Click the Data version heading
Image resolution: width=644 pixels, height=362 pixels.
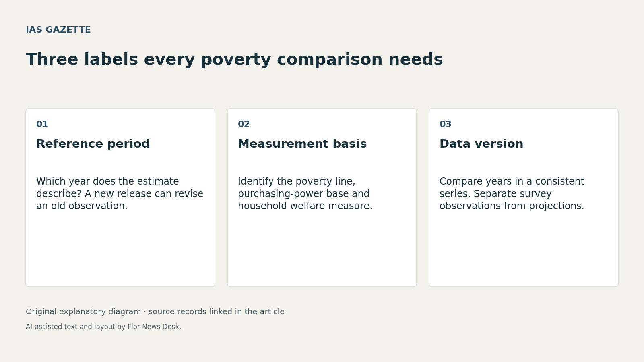(481, 144)
